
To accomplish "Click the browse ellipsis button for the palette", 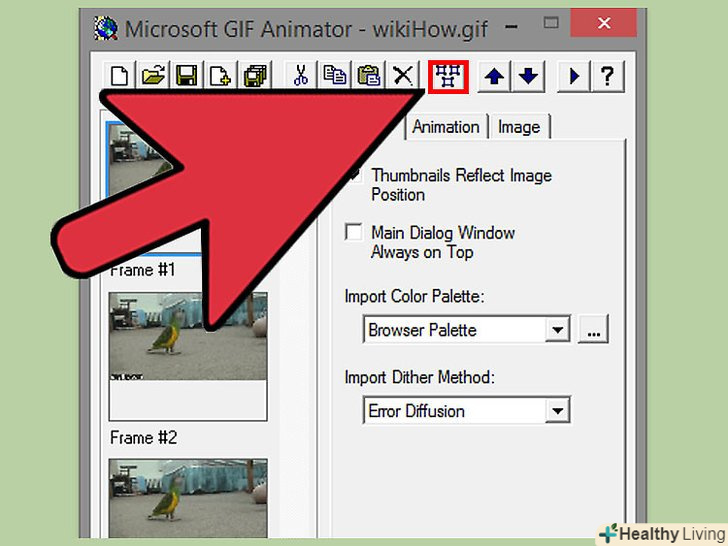I will click(593, 330).
